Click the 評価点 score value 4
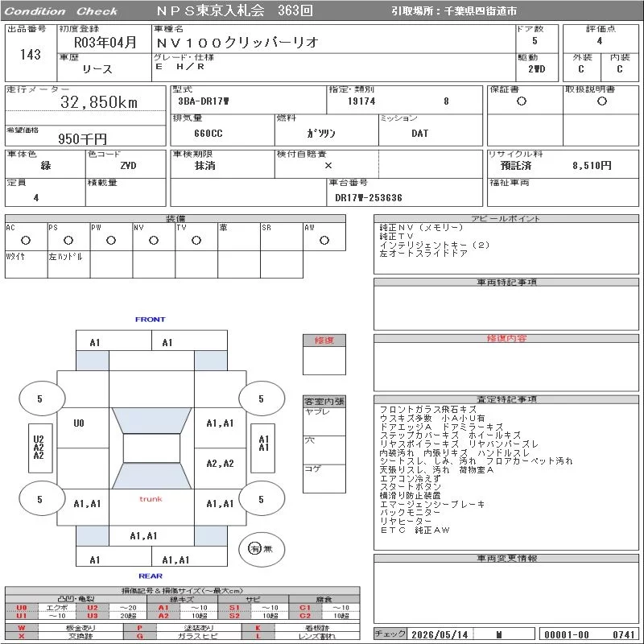Viewport: 644px width, 644px height. point(600,41)
